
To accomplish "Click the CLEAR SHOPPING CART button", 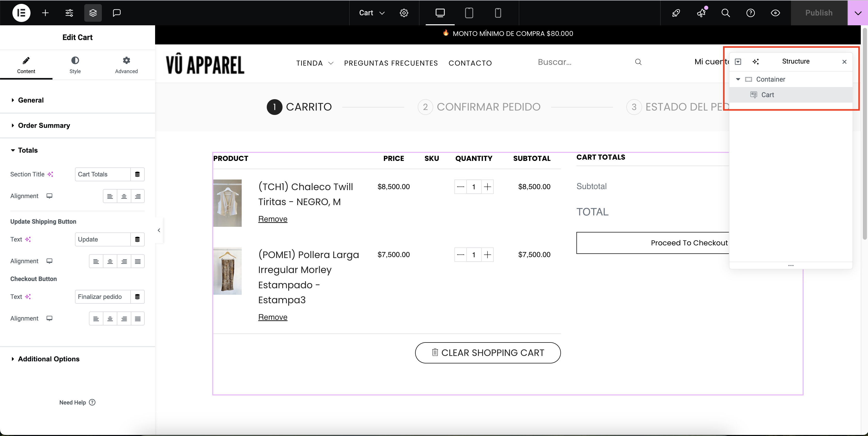I will click(x=488, y=353).
